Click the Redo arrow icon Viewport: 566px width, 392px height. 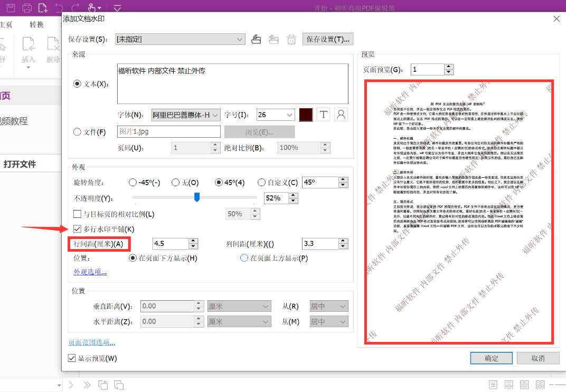click(76, 7)
